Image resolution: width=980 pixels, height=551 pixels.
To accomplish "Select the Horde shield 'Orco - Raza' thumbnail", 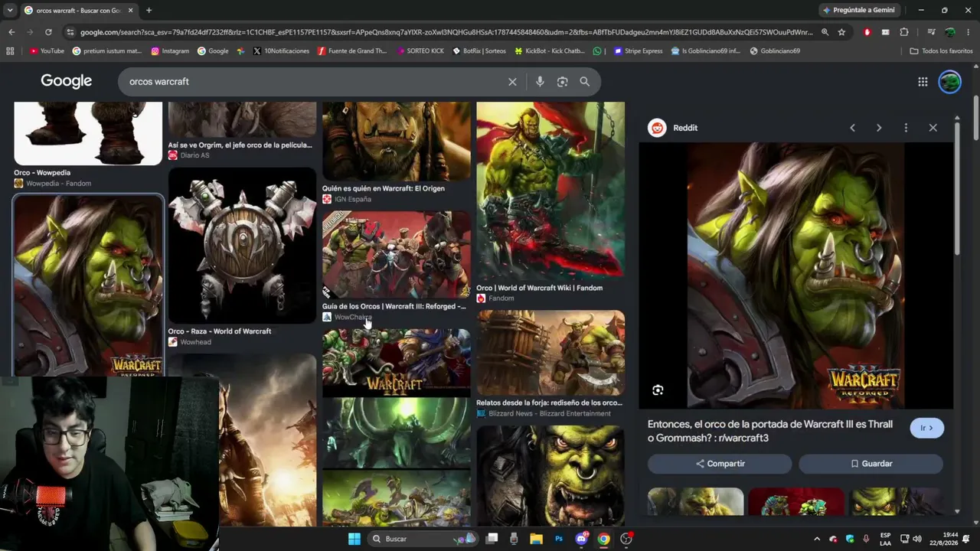I will (x=242, y=245).
